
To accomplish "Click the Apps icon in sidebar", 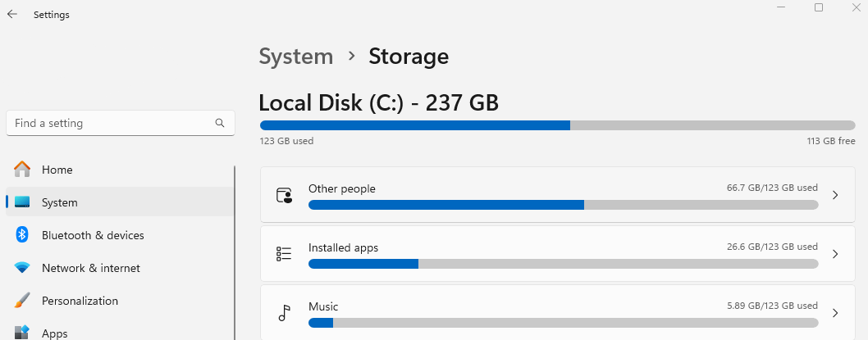I will pyautogui.click(x=22, y=333).
